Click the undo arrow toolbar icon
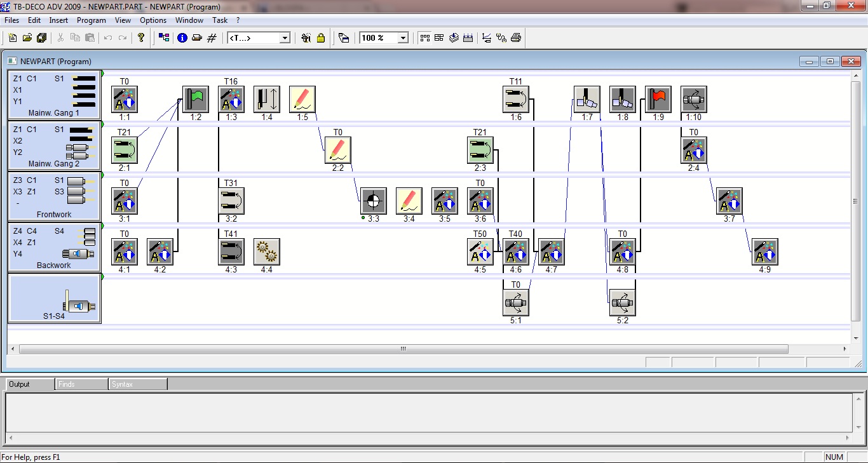Screen dimensions: 868x463 click(108, 38)
